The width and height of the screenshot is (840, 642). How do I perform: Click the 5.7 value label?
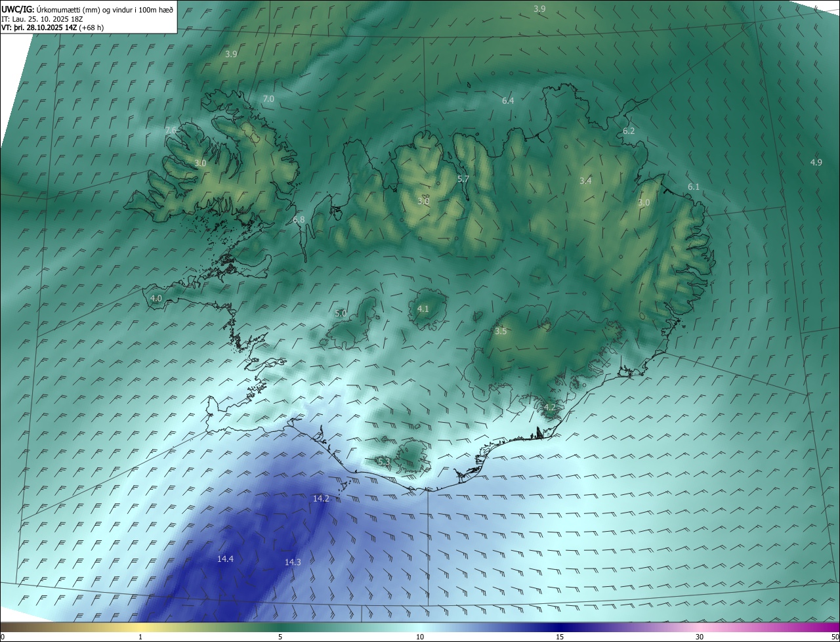tap(463, 179)
